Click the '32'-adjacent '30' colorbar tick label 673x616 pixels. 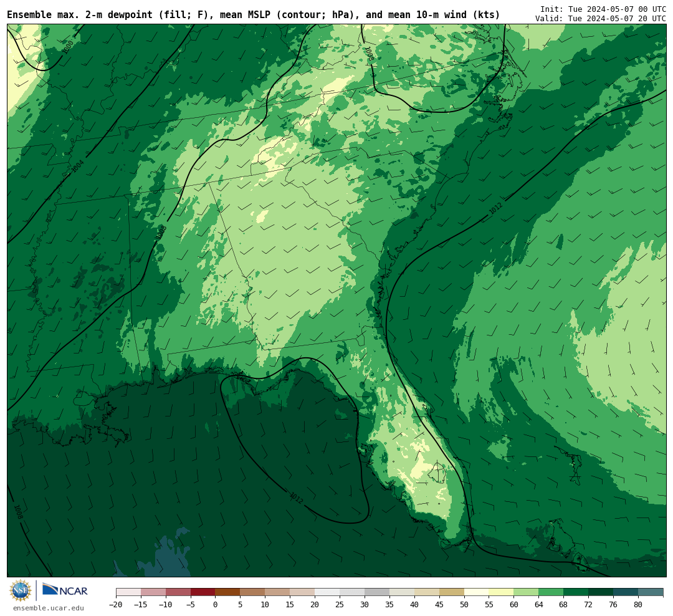365,605
